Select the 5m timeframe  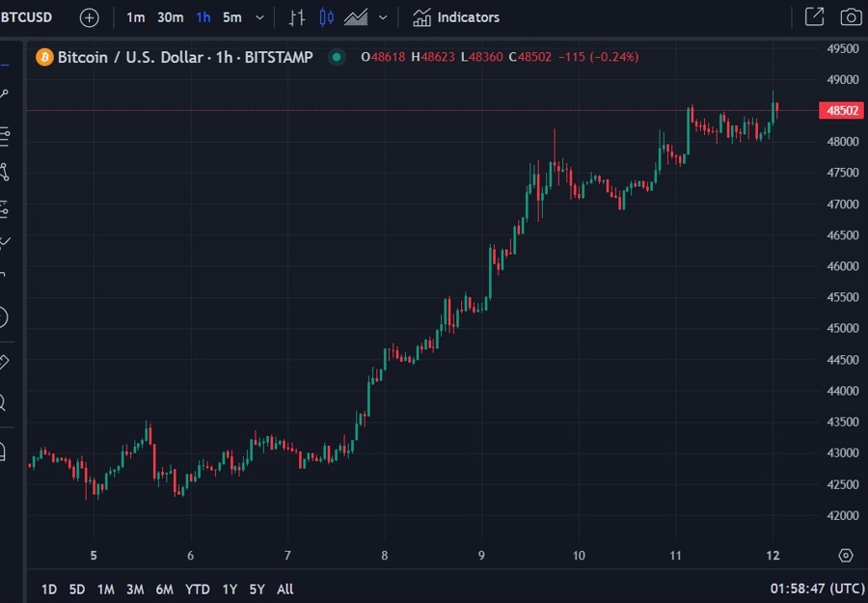tap(231, 17)
